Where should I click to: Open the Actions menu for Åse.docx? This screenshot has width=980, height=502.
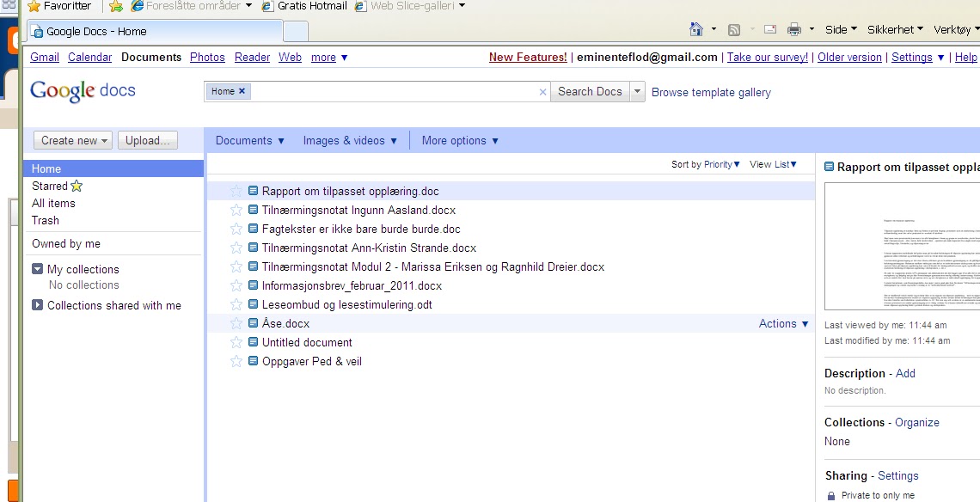784,324
